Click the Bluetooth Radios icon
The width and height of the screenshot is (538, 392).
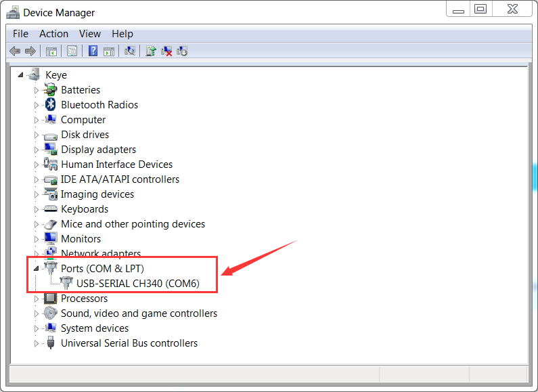51,105
